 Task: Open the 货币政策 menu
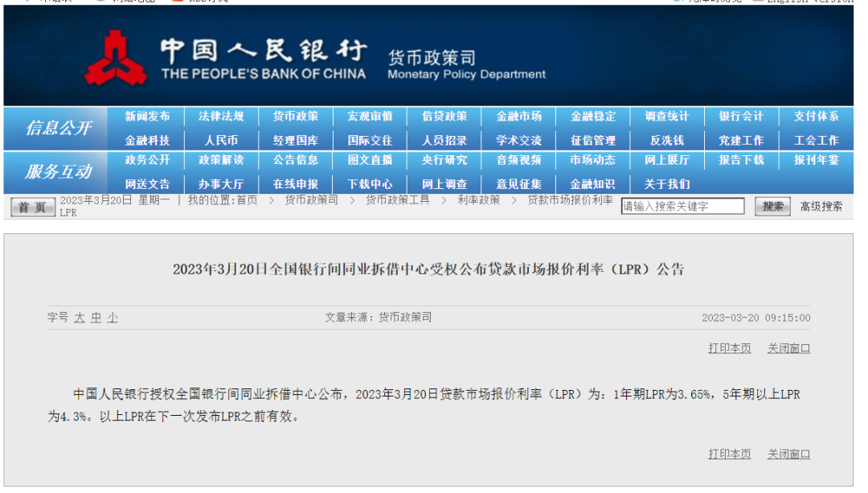pos(294,115)
